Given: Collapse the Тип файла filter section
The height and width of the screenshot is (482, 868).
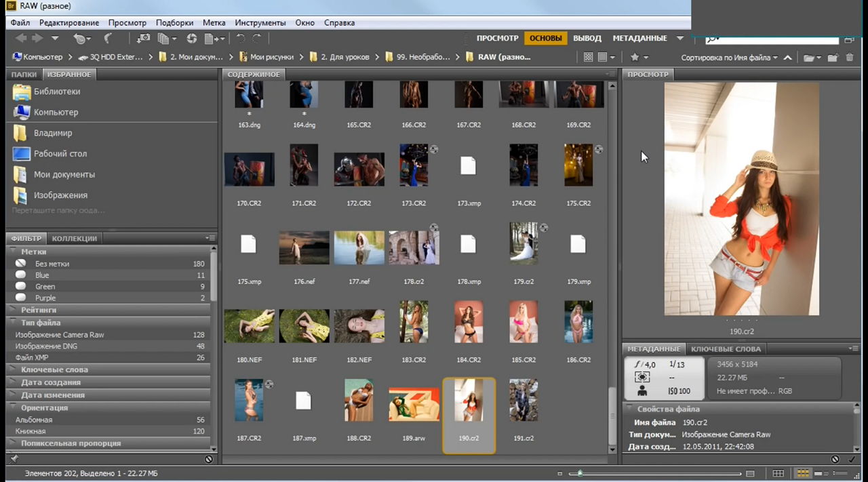Looking at the screenshot, I should pos(41,323).
